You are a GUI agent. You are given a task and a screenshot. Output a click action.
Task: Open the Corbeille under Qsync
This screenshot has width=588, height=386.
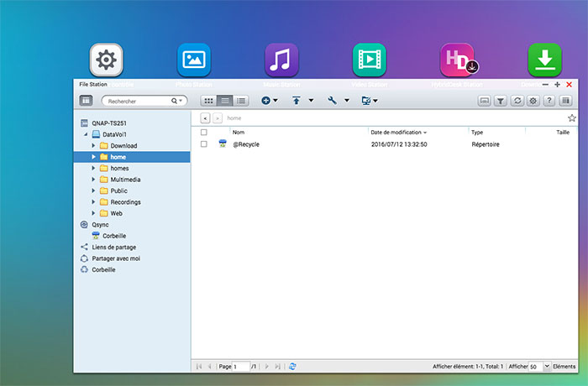[114, 236]
